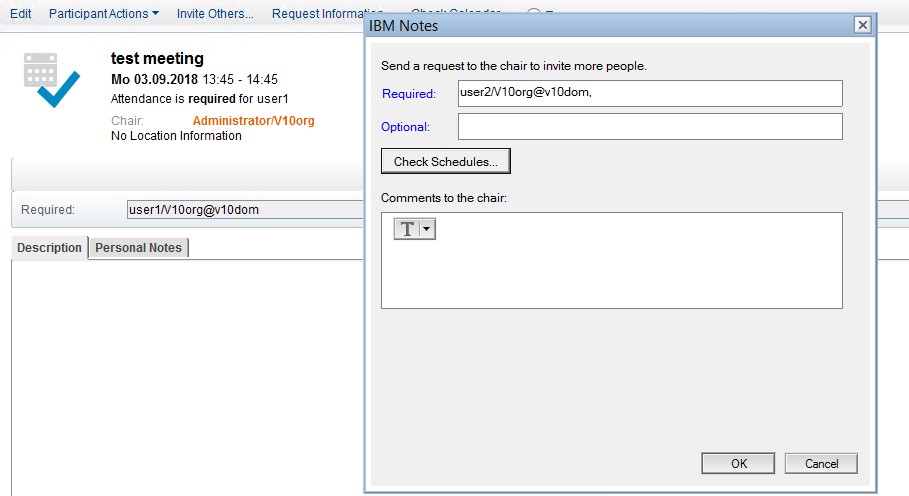Viewport: 909px width, 496px height.
Task: Confirm the request with OK
Action: 738,463
